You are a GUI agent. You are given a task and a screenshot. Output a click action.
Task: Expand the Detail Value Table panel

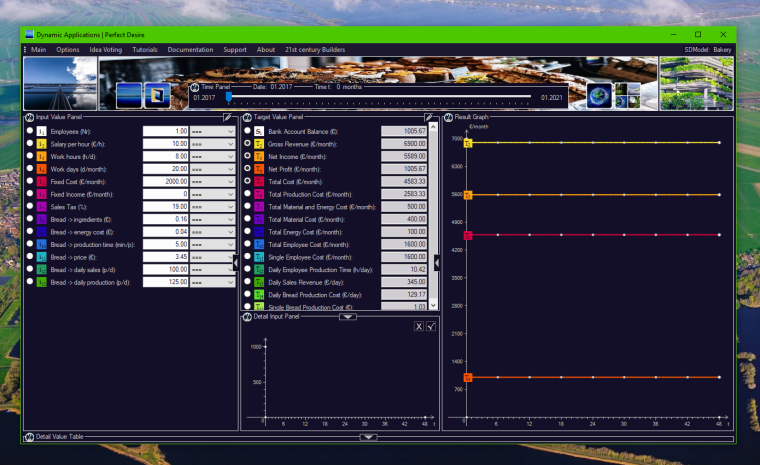(368, 437)
